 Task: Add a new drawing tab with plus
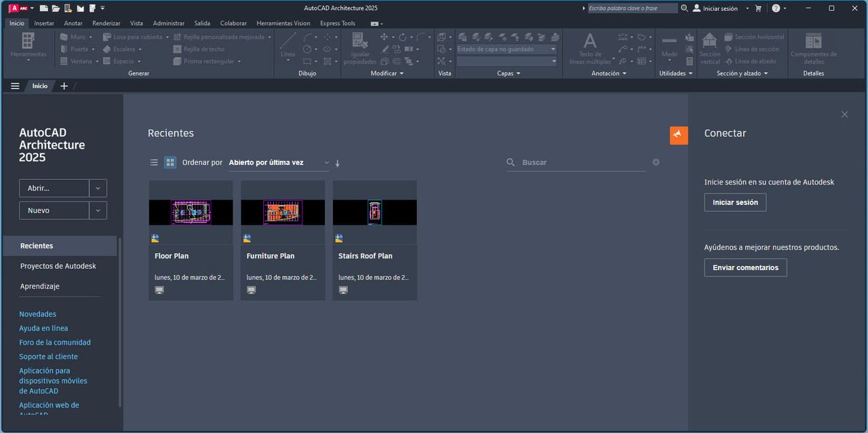64,86
